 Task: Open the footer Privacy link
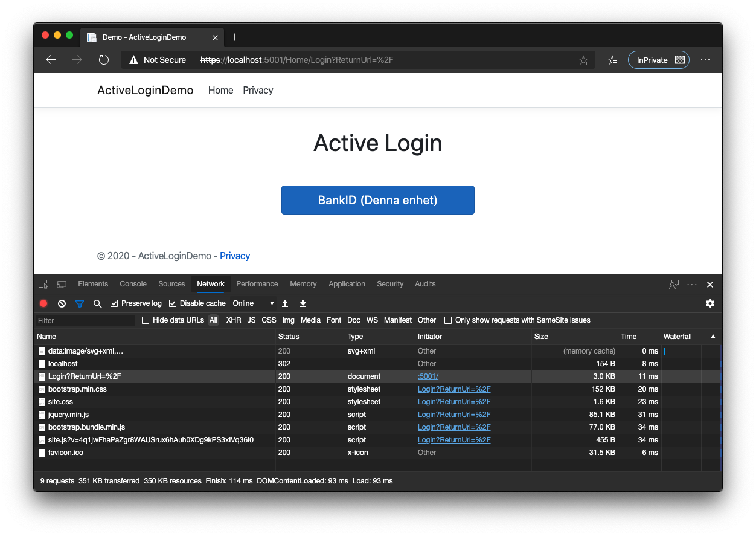click(x=235, y=256)
